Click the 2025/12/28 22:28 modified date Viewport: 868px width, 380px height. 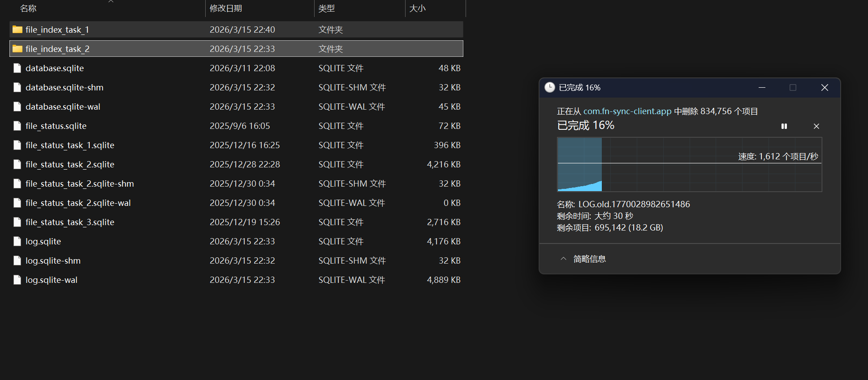(x=245, y=164)
